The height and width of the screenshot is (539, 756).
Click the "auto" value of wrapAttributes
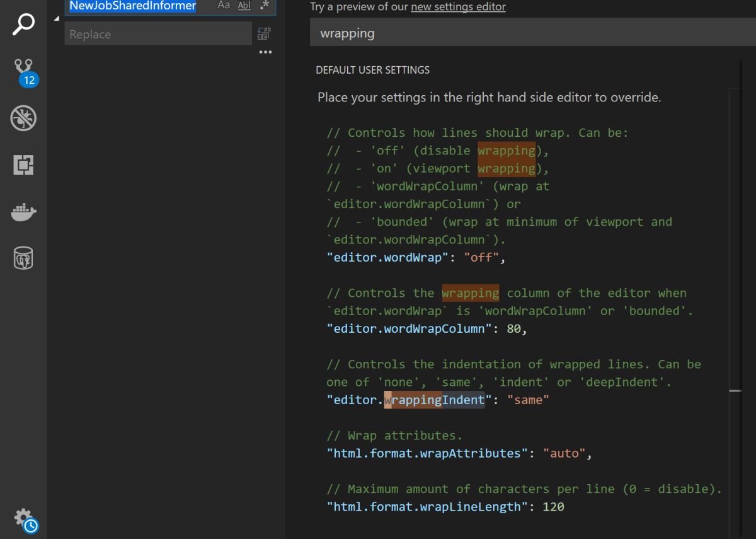pyautogui.click(x=564, y=453)
